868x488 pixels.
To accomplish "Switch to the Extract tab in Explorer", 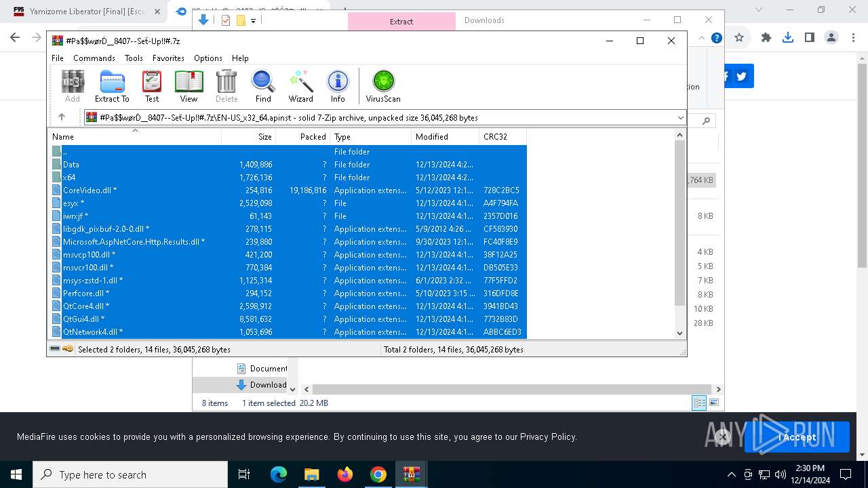I will point(401,21).
